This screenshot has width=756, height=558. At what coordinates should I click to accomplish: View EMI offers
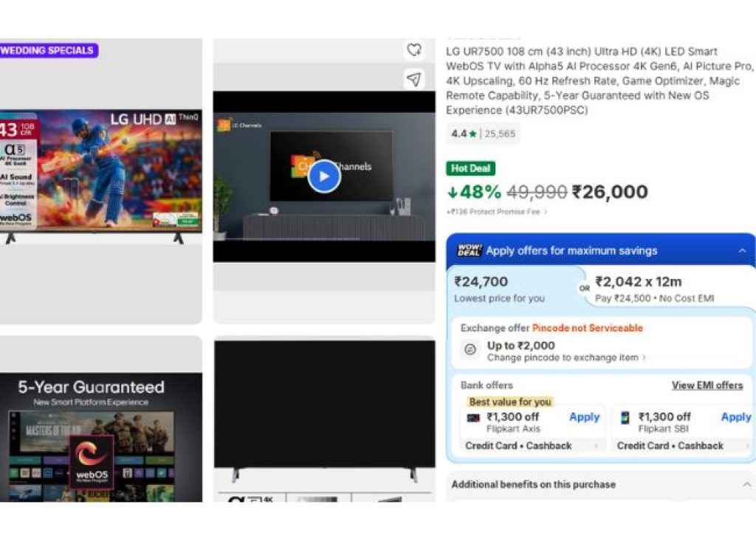[x=707, y=385]
